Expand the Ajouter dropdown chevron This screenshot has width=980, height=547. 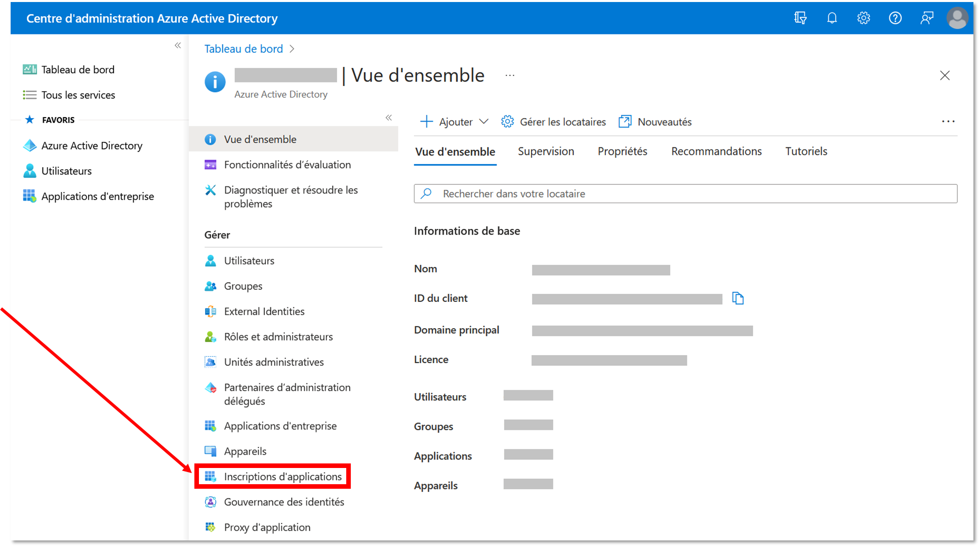[x=484, y=122]
